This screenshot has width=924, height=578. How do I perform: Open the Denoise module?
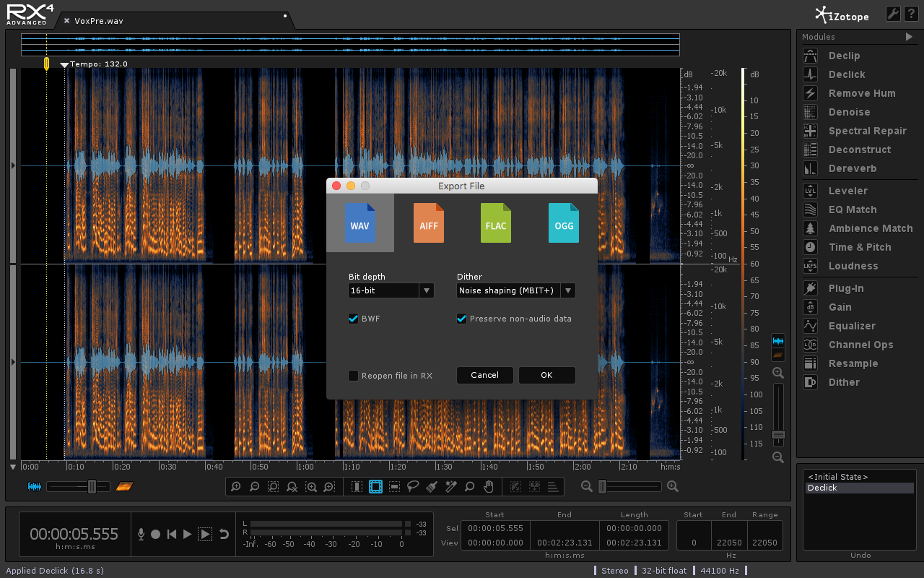(849, 112)
